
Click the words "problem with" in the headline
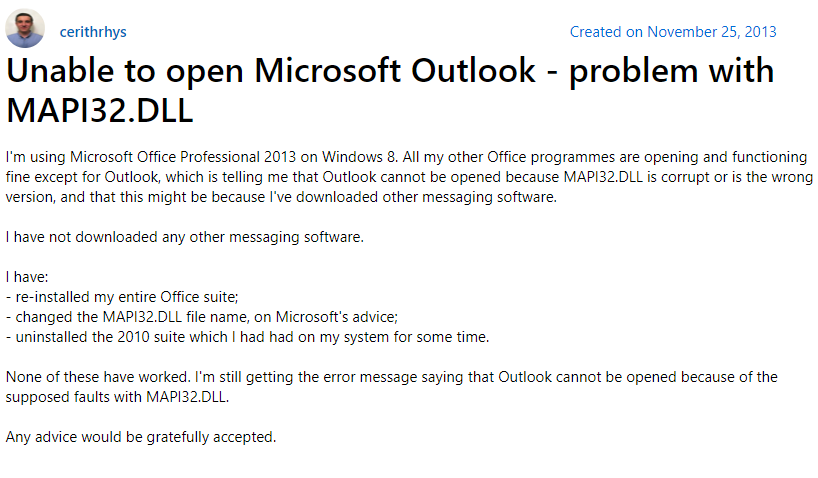pyautogui.click(x=671, y=71)
